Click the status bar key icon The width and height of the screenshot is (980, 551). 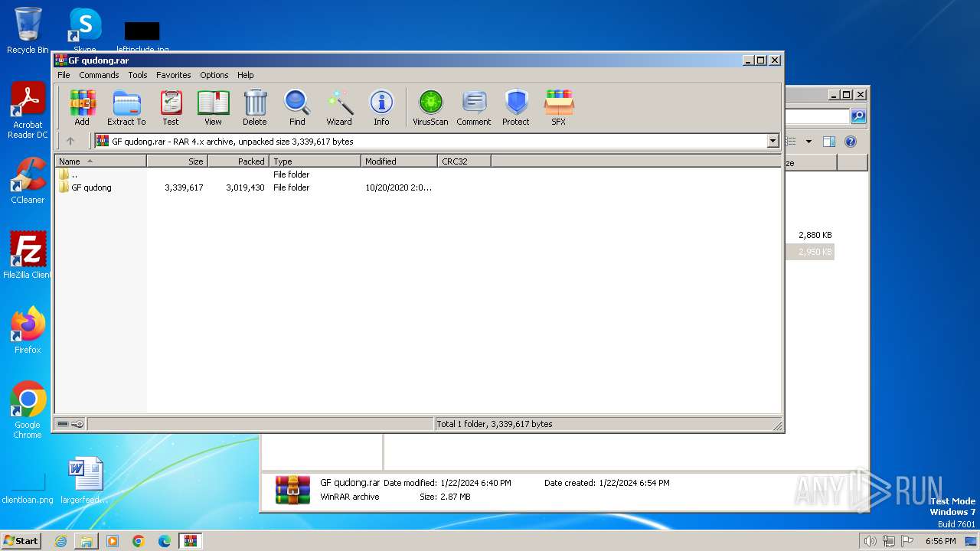[77, 424]
